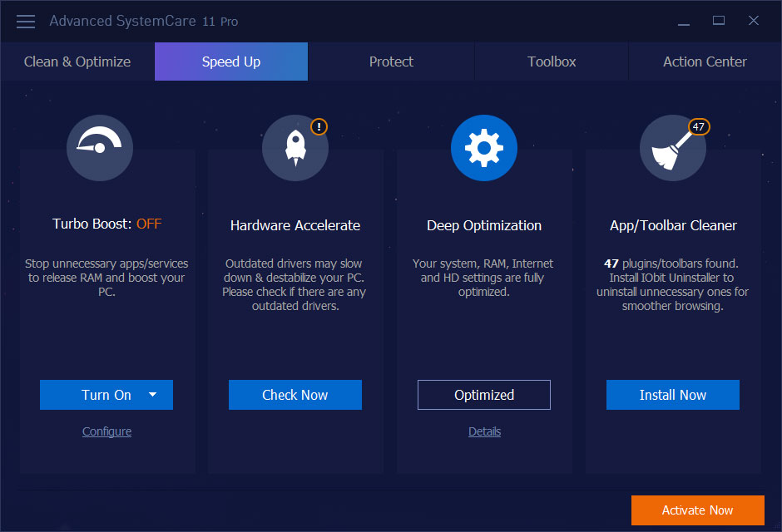Open the Protect tab

(x=391, y=62)
